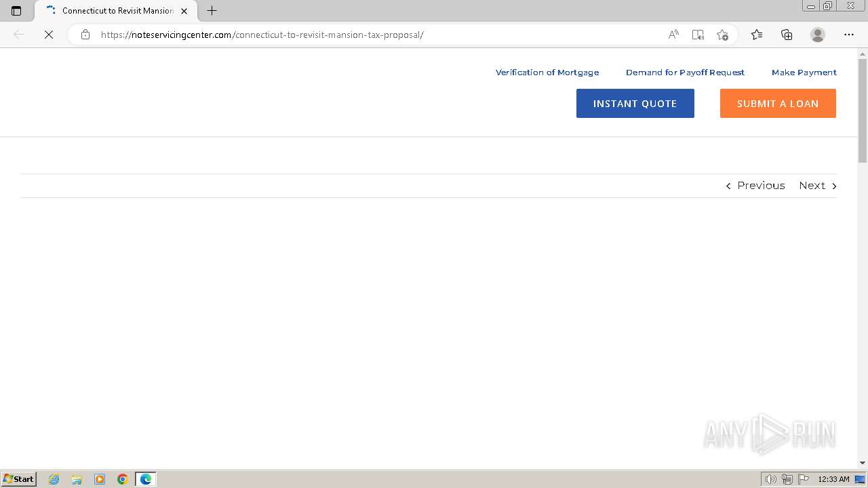Image resolution: width=868 pixels, height=488 pixels.
Task: Open the volume control tray icon
Action: [770, 479]
